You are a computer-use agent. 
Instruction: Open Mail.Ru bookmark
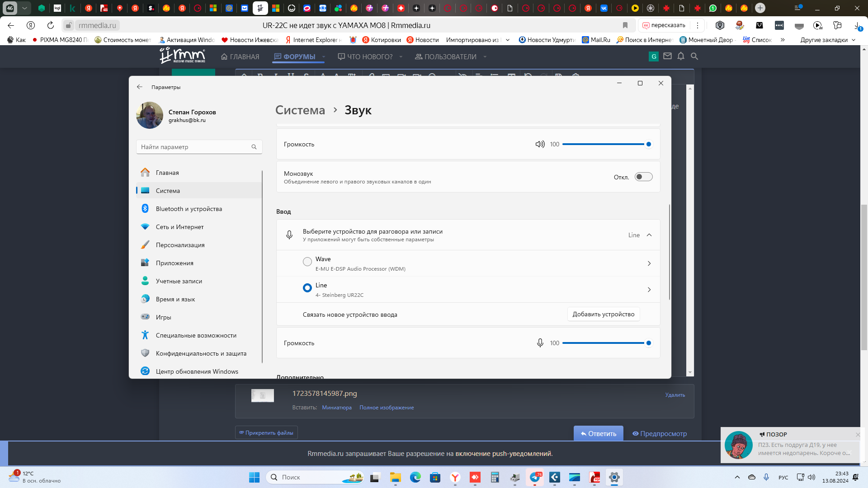click(596, 40)
